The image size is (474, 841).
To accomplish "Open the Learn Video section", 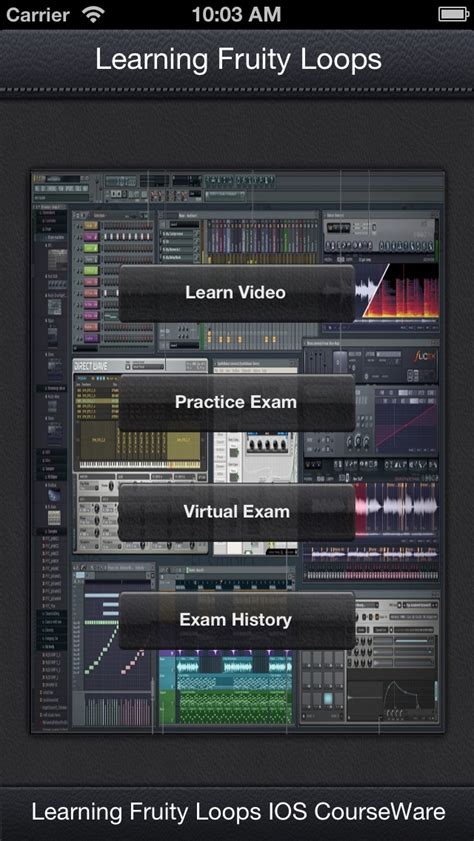I will coord(236,293).
